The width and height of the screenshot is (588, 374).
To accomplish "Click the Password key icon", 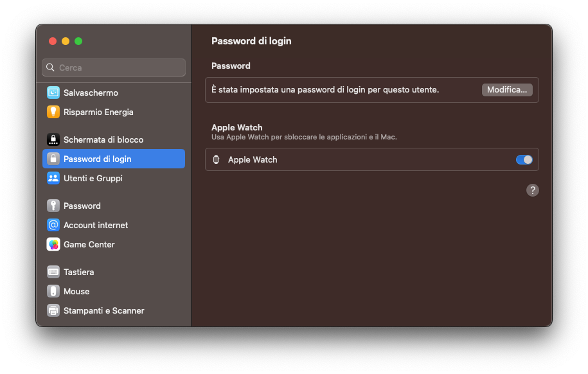I will tap(53, 206).
